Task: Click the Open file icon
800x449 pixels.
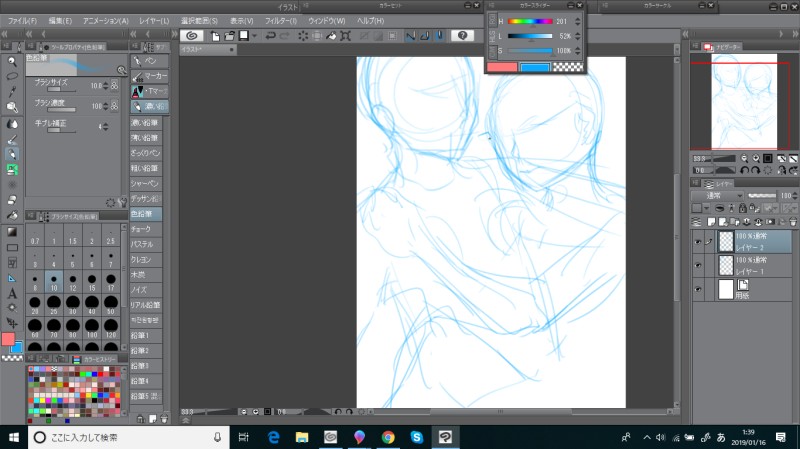Action: tap(230, 36)
